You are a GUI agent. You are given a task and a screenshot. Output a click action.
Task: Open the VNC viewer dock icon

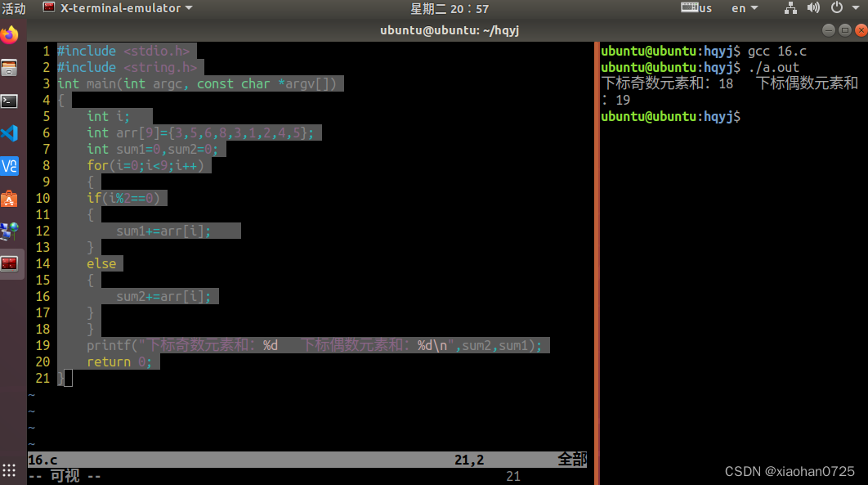pos(10,166)
